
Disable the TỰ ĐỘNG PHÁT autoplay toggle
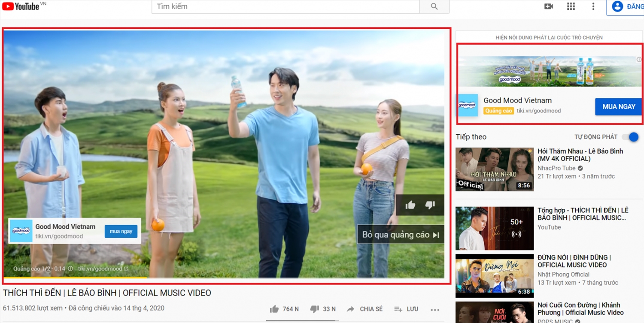(632, 137)
